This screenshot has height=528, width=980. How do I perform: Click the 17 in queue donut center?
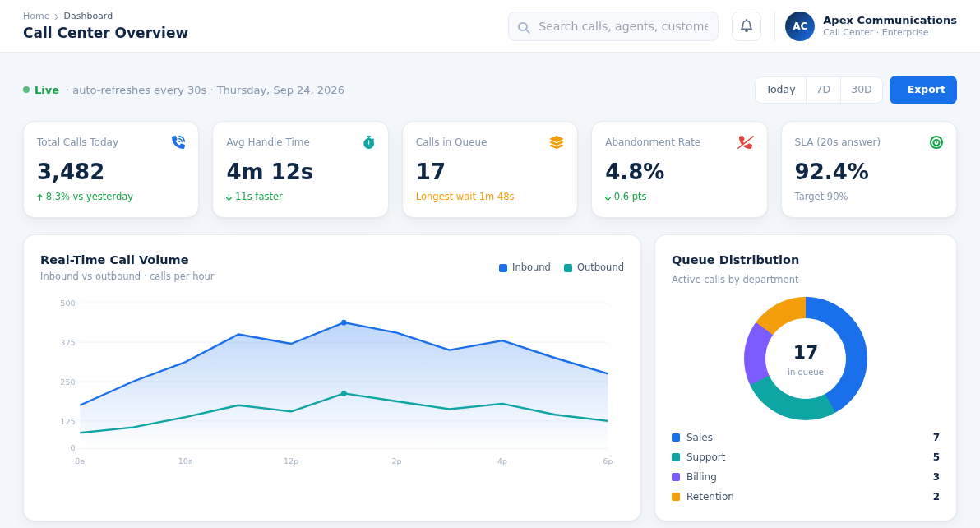click(x=806, y=359)
